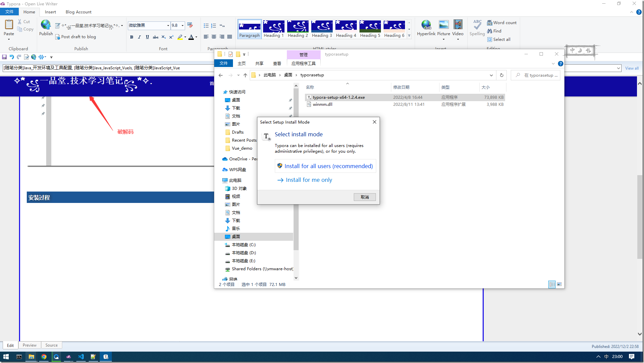The width and height of the screenshot is (644, 363).
Task: Open the Picture insert option
Action: click(x=444, y=29)
